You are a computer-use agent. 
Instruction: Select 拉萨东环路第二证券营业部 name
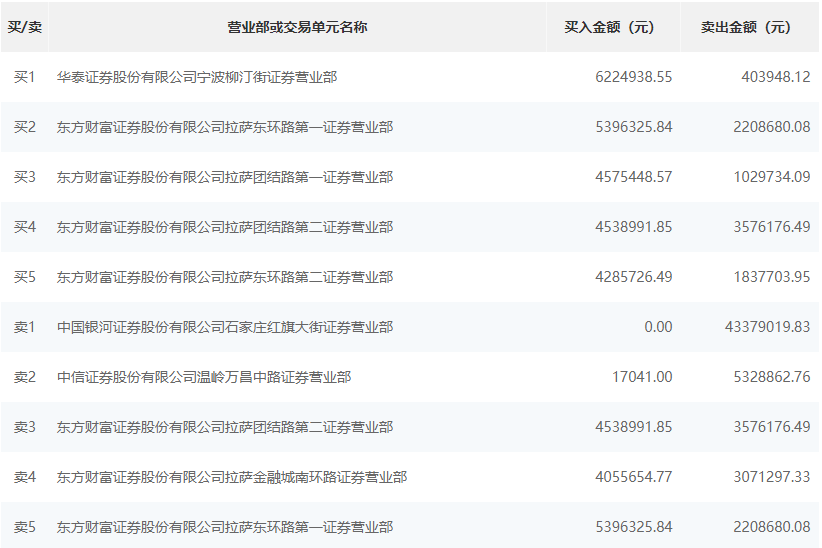[x=225, y=277]
